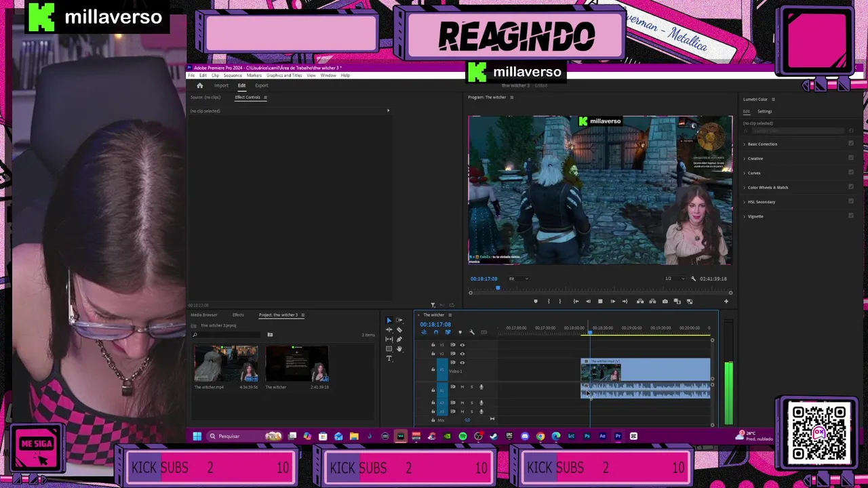The height and width of the screenshot is (488, 868).
Task: Click New Bin folder icon in Project panel
Action: [x=270, y=335]
